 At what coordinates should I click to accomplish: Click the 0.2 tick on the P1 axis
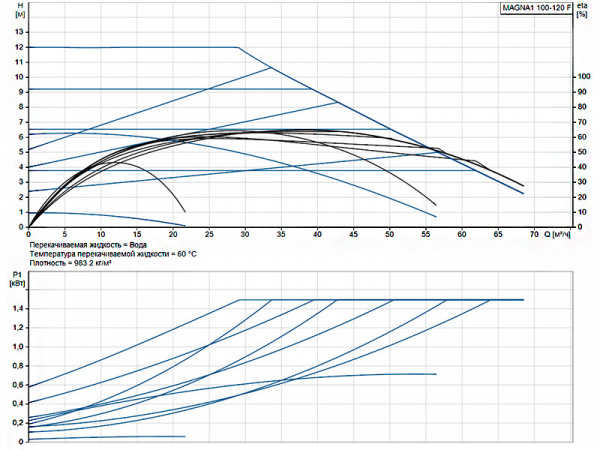(16, 422)
